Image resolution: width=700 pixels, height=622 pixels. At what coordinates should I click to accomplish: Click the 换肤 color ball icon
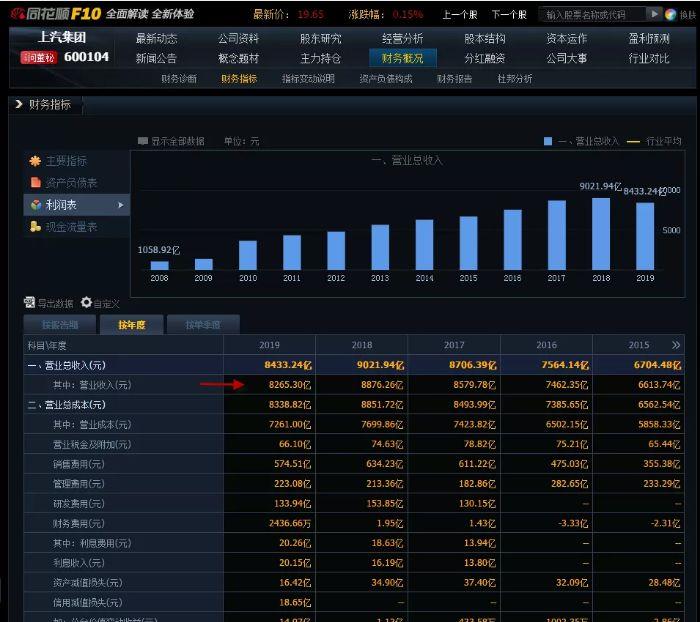tap(671, 15)
